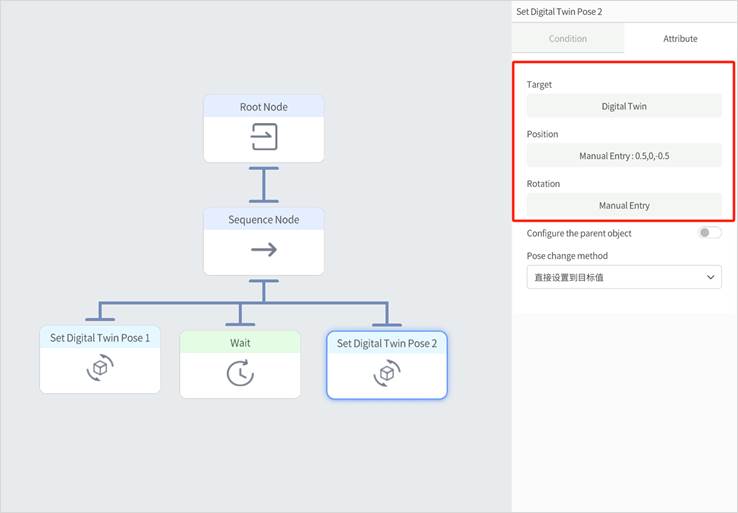This screenshot has height=513, width=738.
Task: Click the chevron arrow in Pose change method
Action: [710, 277]
